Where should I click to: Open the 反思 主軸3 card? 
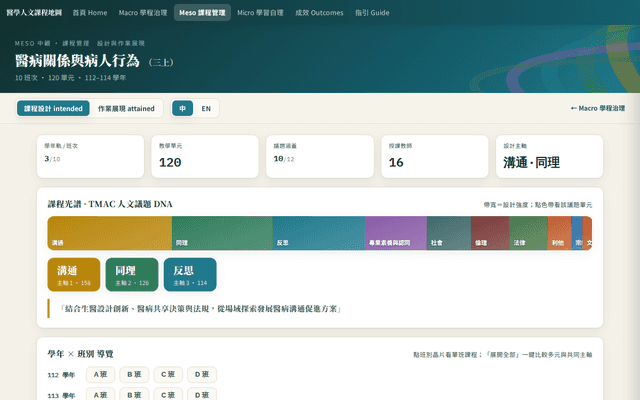coord(190,275)
